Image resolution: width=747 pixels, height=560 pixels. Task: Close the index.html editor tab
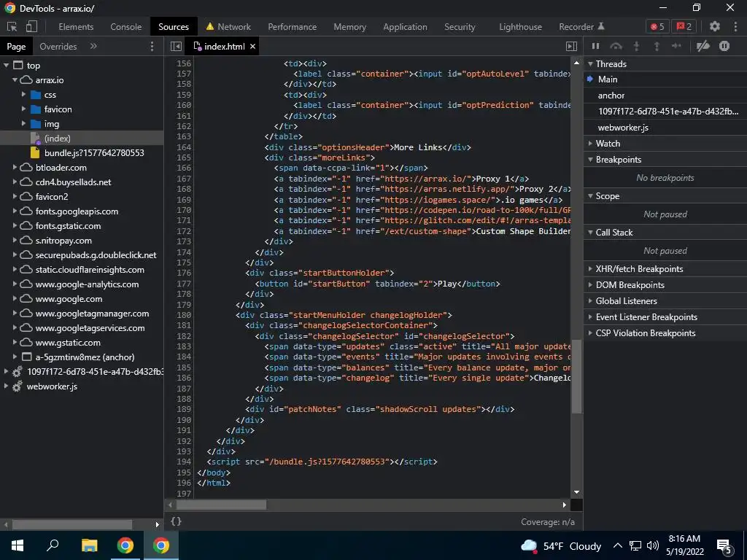(252, 46)
